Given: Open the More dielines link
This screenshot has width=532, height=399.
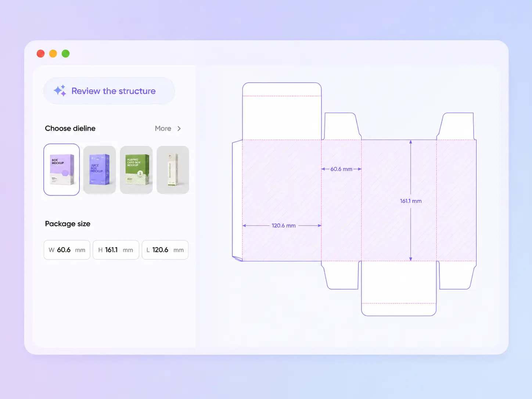Looking at the screenshot, I should click(163, 129).
